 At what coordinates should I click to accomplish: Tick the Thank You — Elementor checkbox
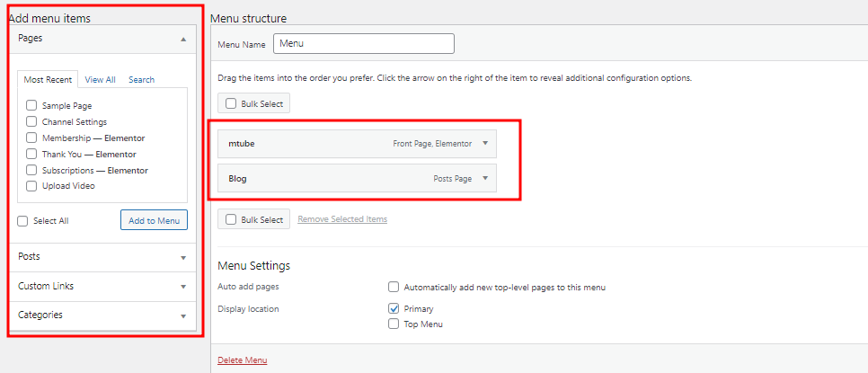[x=31, y=154]
